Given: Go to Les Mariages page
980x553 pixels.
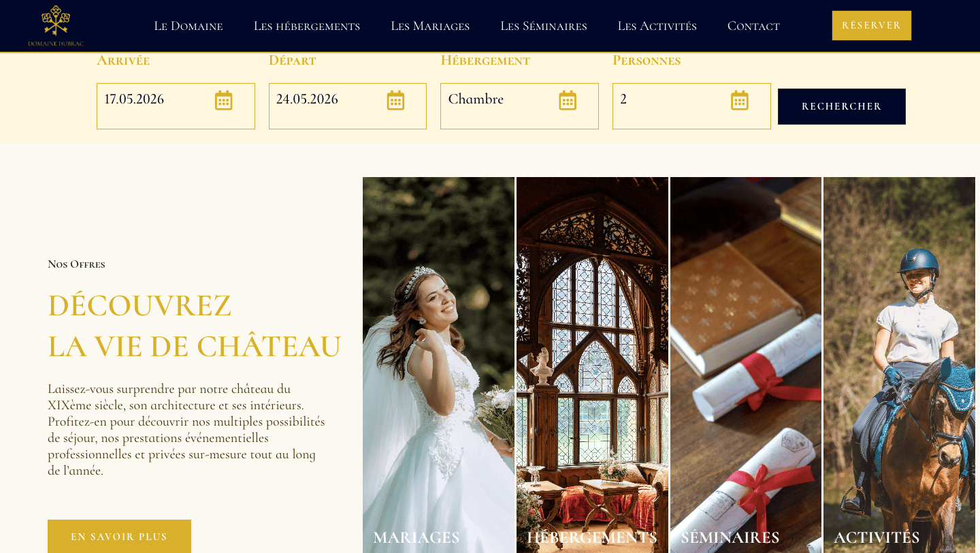Looking at the screenshot, I should point(430,26).
